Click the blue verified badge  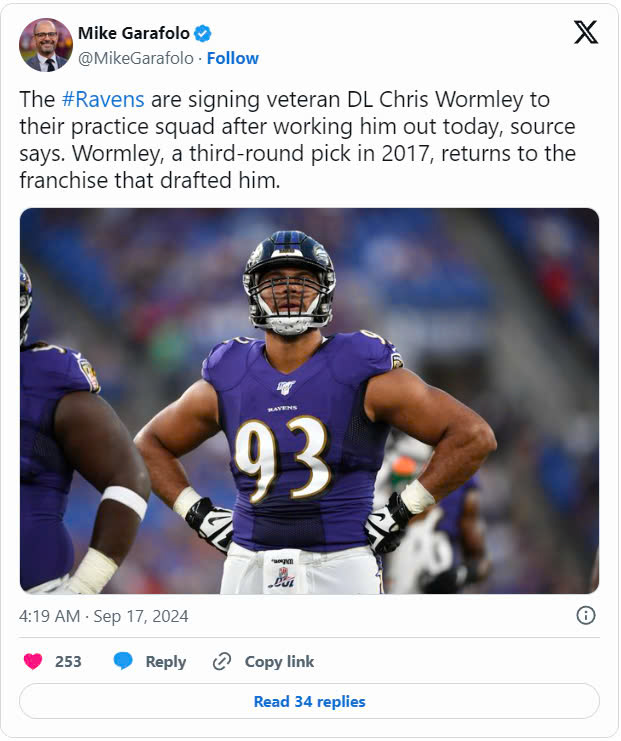point(203,34)
